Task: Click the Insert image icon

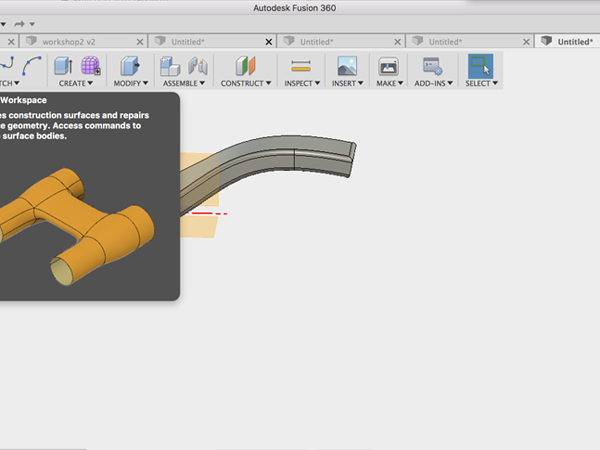Action: [x=347, y=66]
